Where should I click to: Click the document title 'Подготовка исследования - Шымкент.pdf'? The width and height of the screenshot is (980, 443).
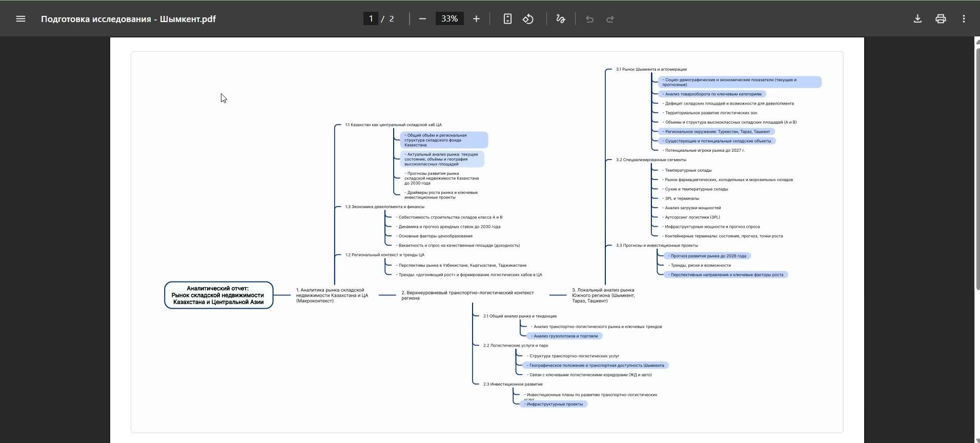[128, 19]
